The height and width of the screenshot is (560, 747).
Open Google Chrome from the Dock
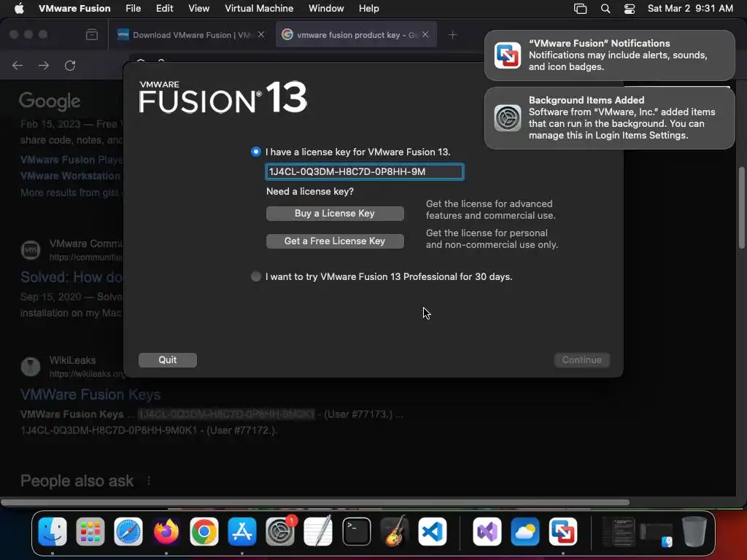[x=204, y=532]
